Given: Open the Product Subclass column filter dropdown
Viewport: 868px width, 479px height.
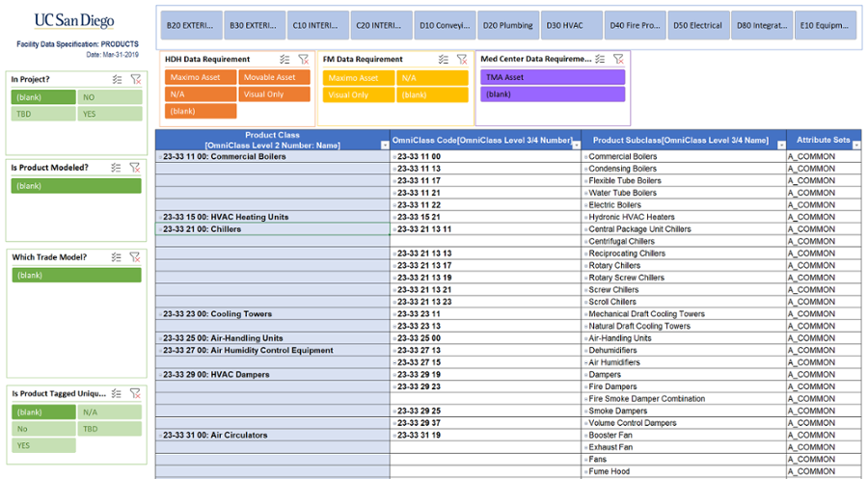Looking at the screenshot, I should coord(781,145).
